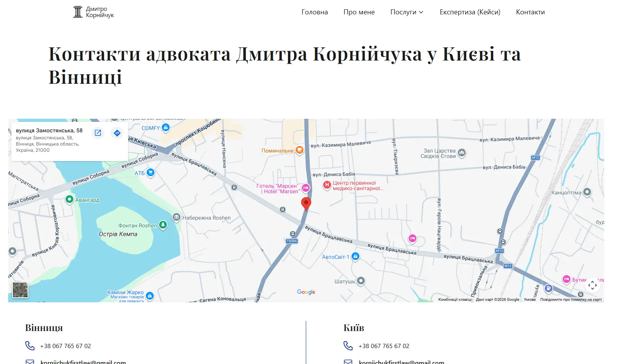617x364 pixels.
Task: Open Експертиза (Кейси) menu item
Action: click(x=470, y=12)
